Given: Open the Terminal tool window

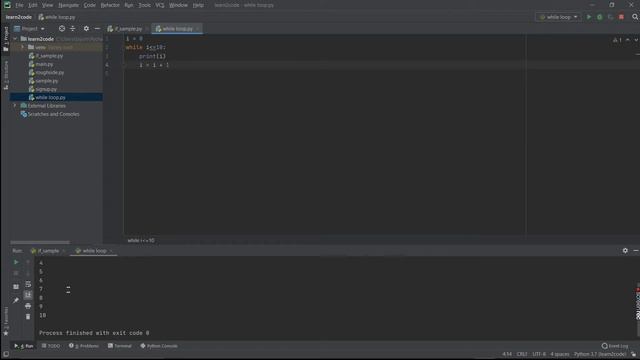Looking at the screenshot, I should pyautogui.click(x=120, y=346).
